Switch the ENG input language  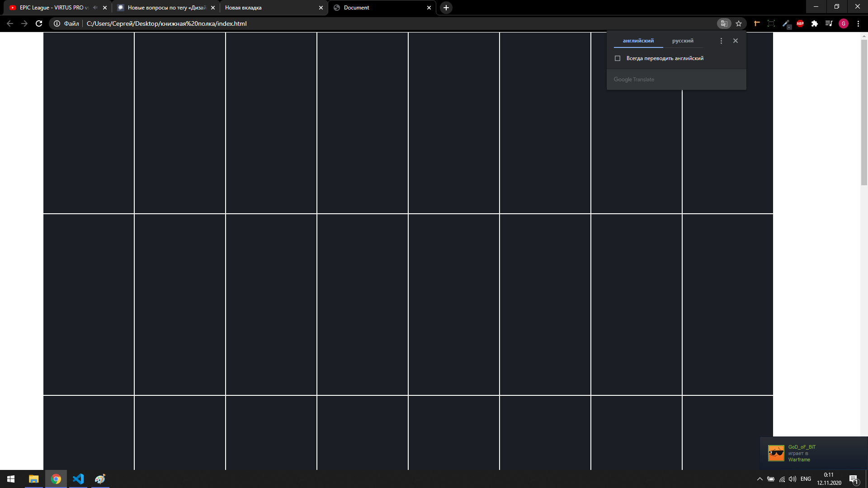point(806,479)
